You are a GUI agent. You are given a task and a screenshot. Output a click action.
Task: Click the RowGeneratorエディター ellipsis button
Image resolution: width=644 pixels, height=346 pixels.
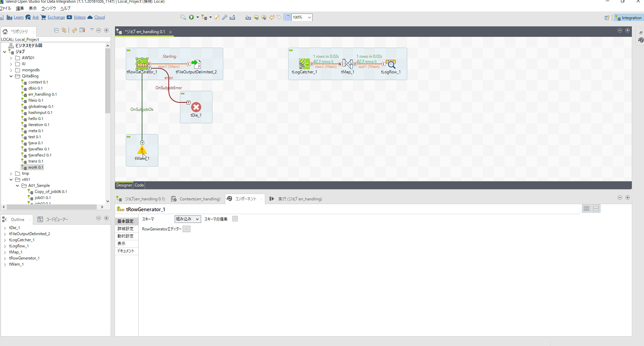coord(186,229)
